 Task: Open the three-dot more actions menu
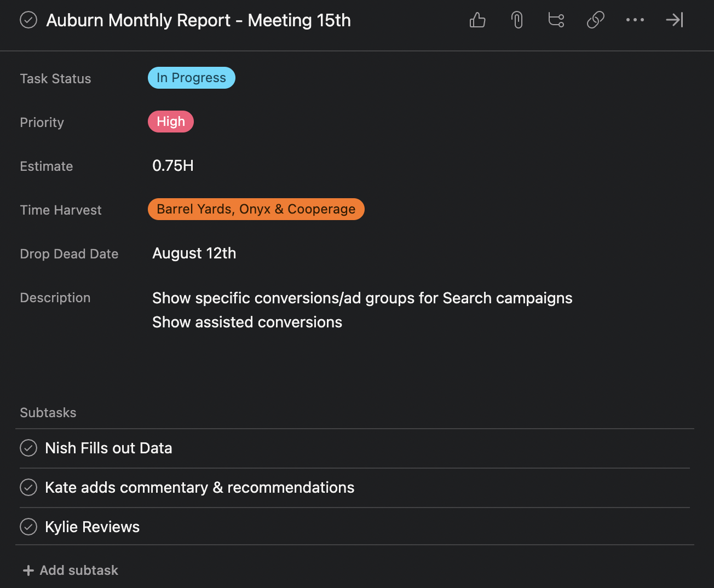click(635, 20)
